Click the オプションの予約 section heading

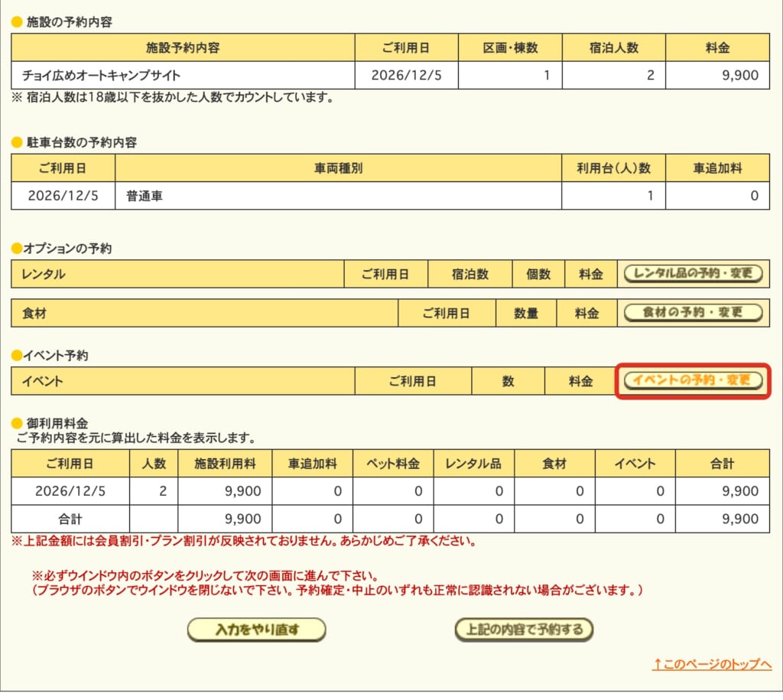(67, 249)
